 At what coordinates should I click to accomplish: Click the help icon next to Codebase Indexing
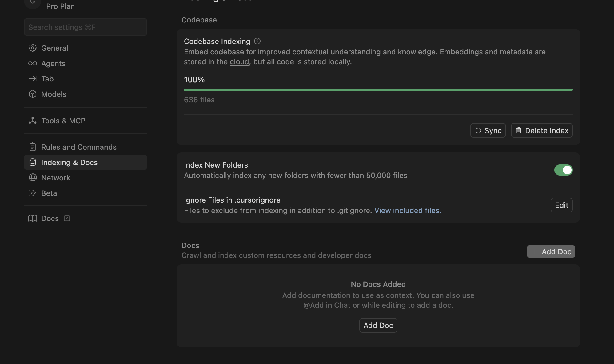click(x=257, y=41)
